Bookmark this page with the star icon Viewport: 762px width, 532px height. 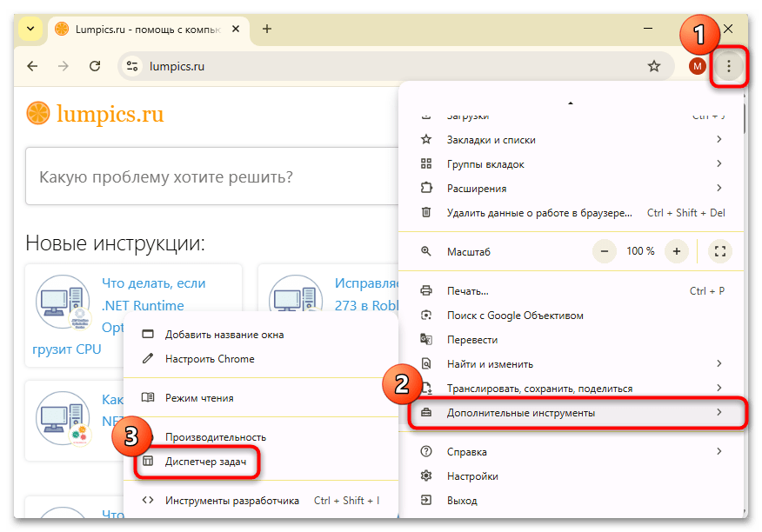tap(654, 66)
